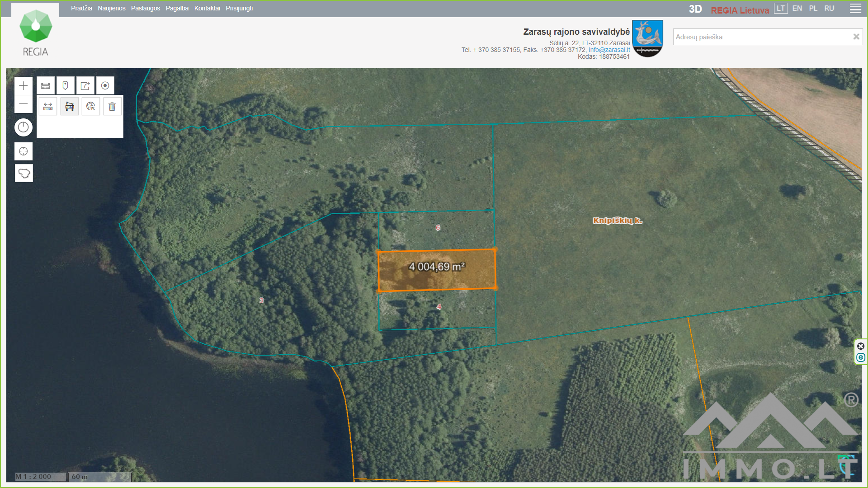Click the globe coordinates pick tool

[91, 106]
